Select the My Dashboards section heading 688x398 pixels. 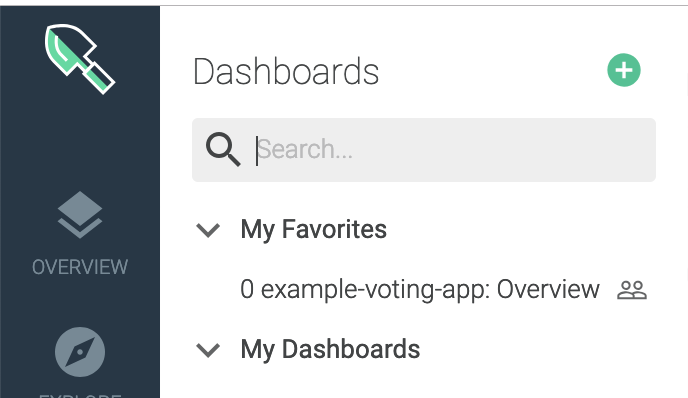(330, 350)
